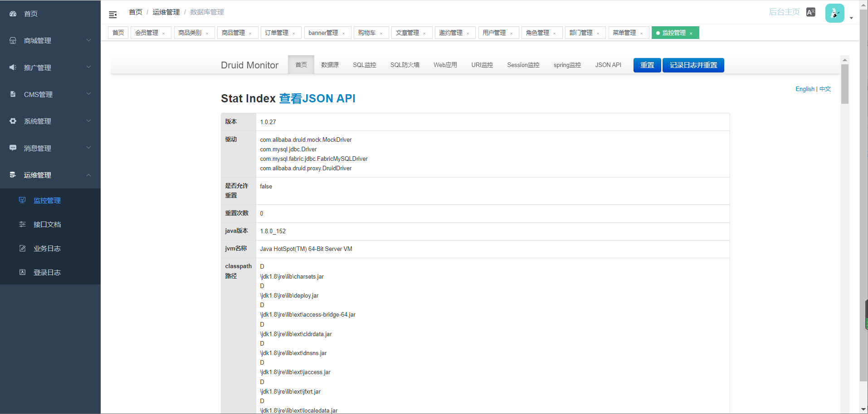Close the 商品管理 tab

[x=250, y=33]
